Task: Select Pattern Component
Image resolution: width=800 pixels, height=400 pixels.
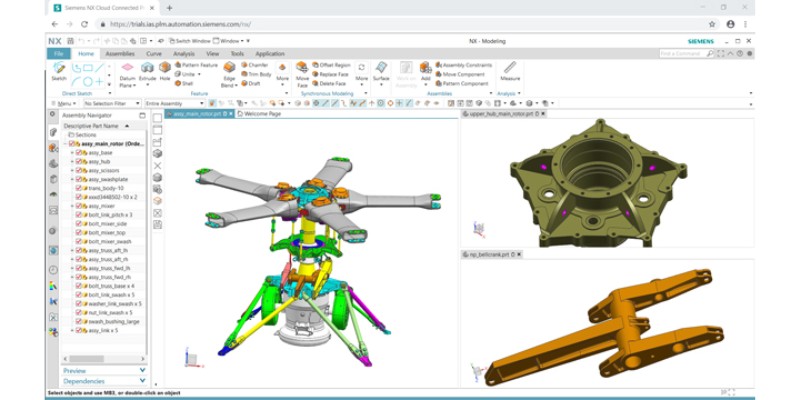Action: click(x=462, y=83)
